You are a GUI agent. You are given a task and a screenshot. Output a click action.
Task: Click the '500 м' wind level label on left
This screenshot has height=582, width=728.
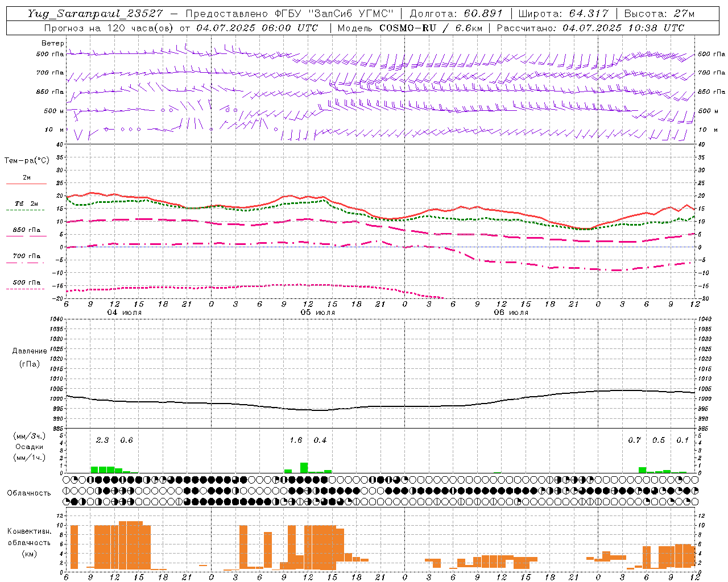(x=54, y=111)
